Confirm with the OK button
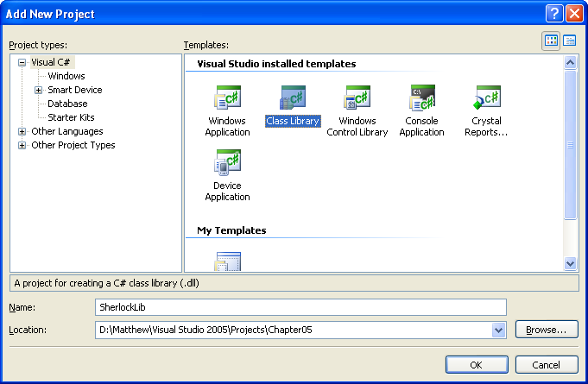This screenshot has width=588, height=384. 476,365
